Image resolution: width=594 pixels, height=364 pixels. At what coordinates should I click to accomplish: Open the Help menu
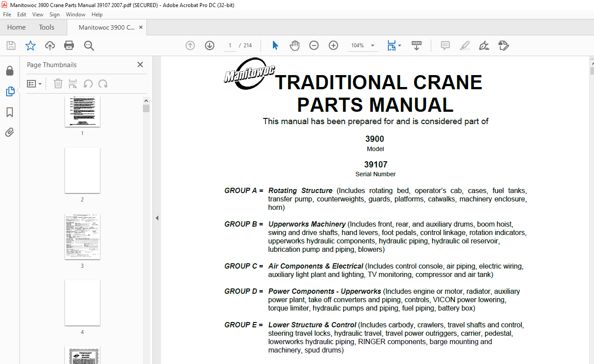[x=97, y=15]
